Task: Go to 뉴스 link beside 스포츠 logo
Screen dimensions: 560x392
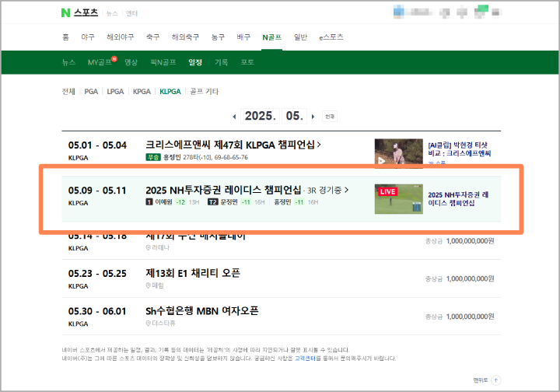Action: (x=112, y=13)
